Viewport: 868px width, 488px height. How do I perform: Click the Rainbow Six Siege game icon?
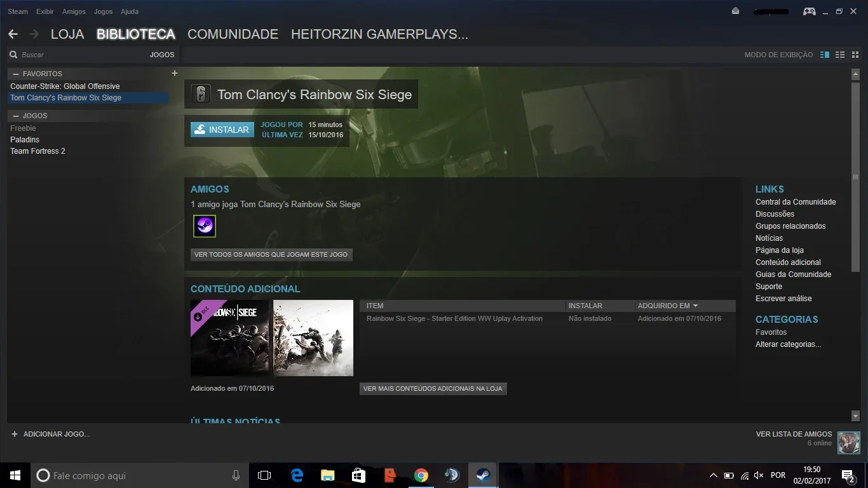(201, 95)
